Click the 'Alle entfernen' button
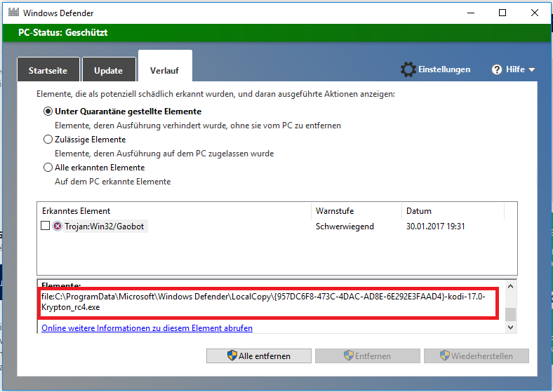Image resolution: width=553 pixels, height=392 pixels. click(x=258, y=356)
